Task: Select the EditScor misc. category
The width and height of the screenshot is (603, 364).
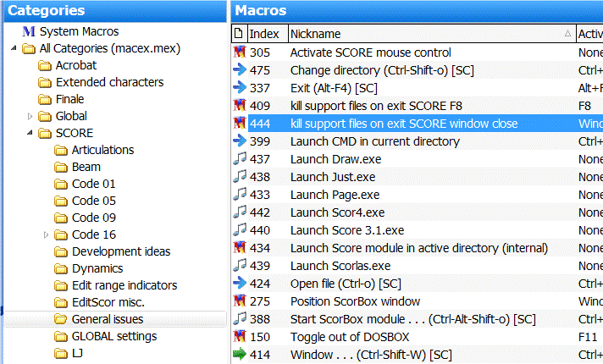Action: point(108,302)
